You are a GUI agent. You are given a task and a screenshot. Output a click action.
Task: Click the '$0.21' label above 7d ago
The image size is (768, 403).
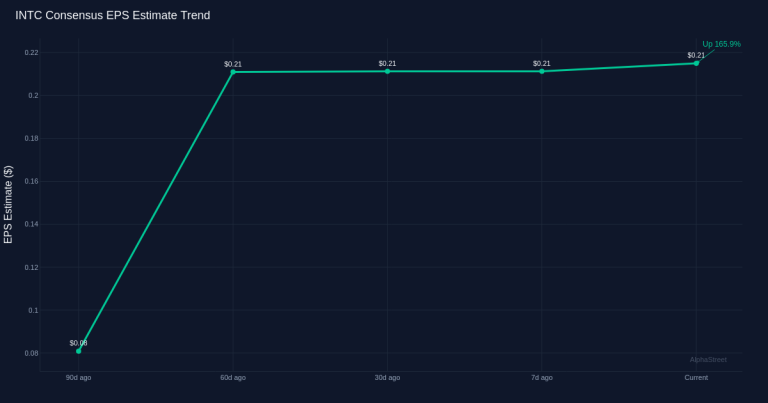coord(542,64)
